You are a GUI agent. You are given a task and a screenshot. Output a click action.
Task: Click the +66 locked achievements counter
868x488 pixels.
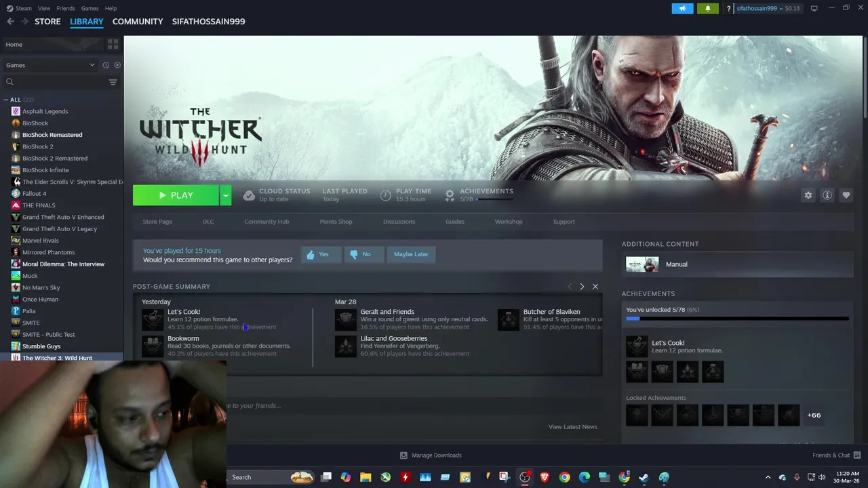coord(814,415)
